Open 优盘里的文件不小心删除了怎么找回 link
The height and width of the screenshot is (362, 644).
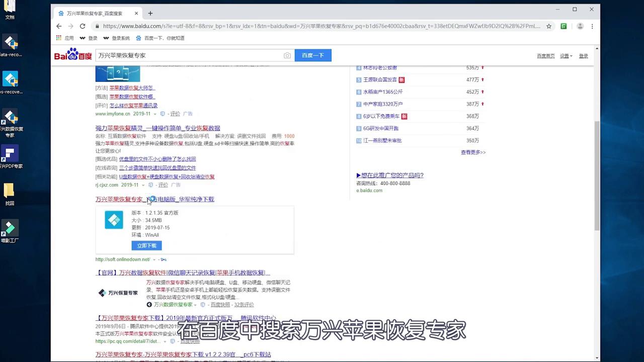pos(157,159)
